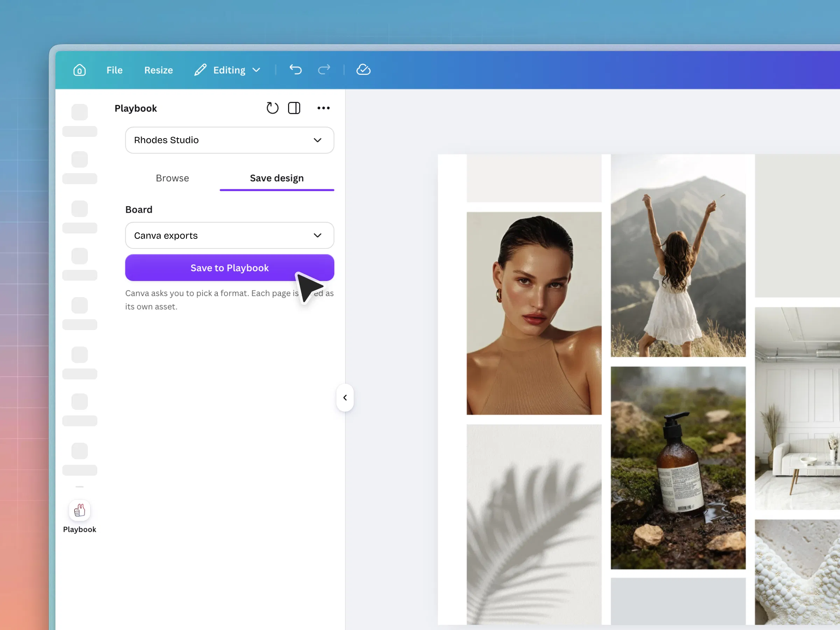Switch to the Browse tab
The width and height of the screenshot is (840, 630).
(x=173, y=178)
